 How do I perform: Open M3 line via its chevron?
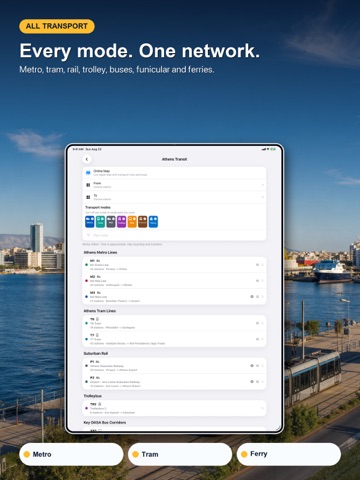(x=263, y=297)
